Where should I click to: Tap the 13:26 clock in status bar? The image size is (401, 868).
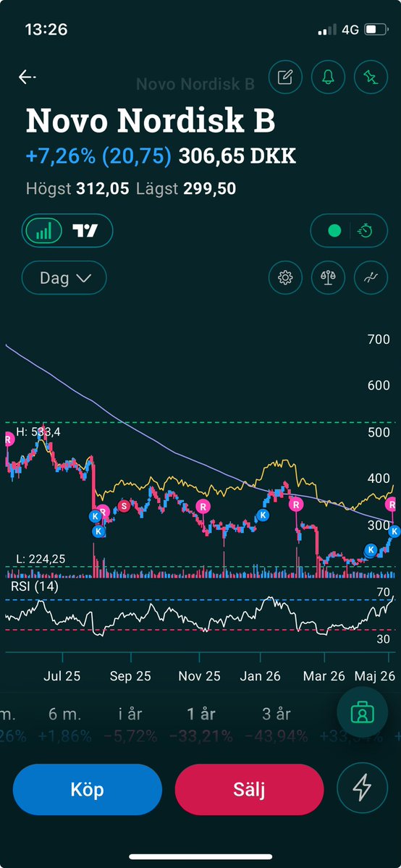click(x=46, y=30)
